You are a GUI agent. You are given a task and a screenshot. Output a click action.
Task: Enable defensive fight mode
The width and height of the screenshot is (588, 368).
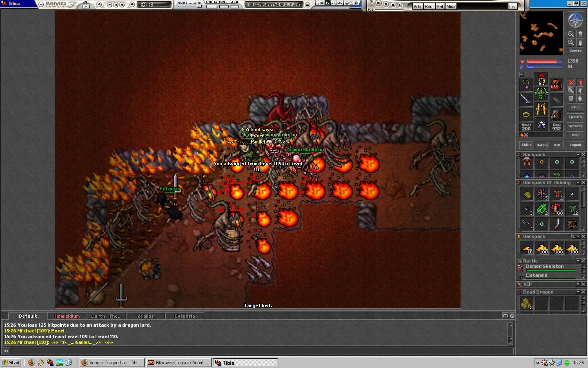(x=571, y=99)
